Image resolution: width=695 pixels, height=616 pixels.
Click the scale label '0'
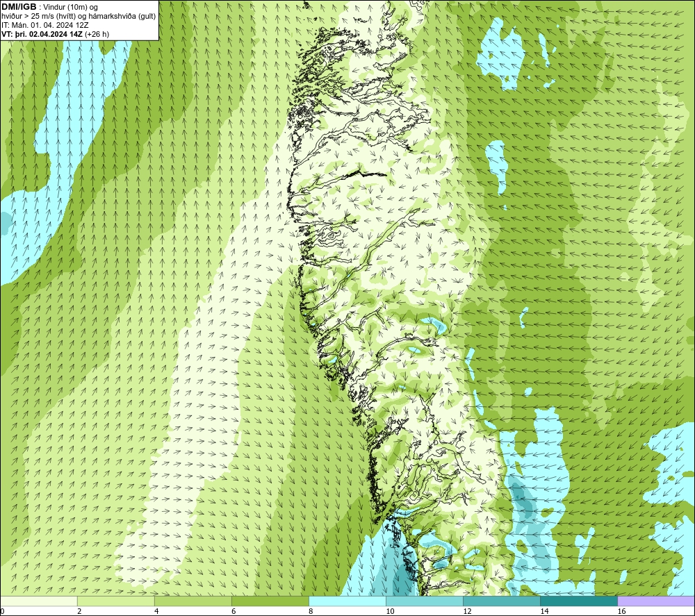2,612
